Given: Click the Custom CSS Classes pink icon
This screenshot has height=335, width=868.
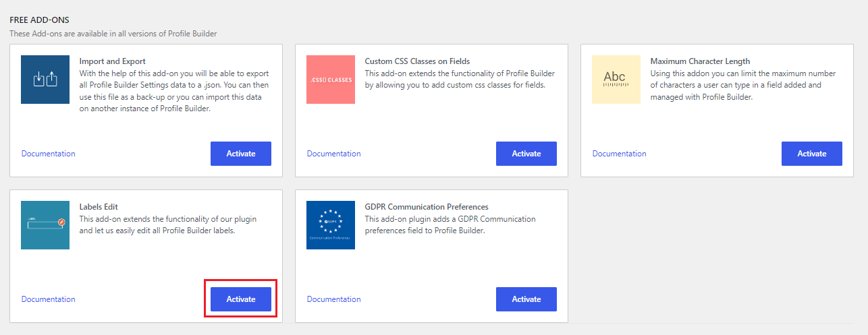Looking at the screenshot, I should coord(331,80).
